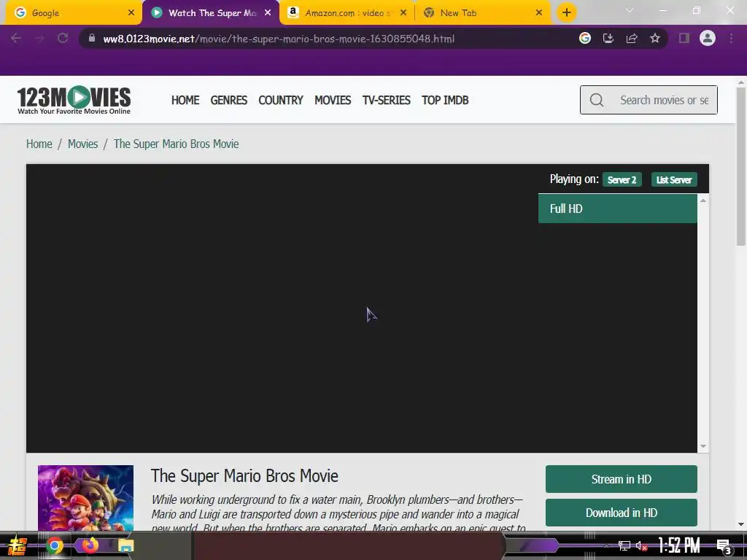Click The Super Mario Bros Movie title heading
This screenshot has width=747, height=560.
(244, 475)
